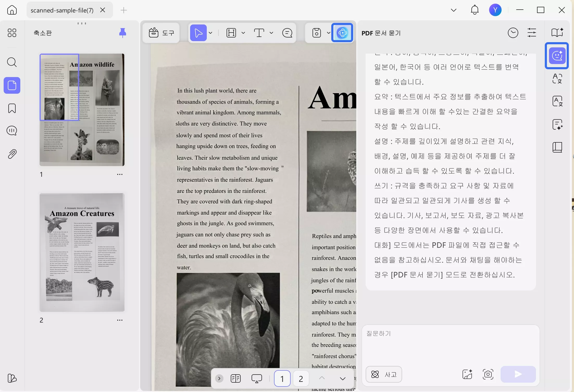
Task: Click the save icon in toolbar
Action: [x=317, y=33]
